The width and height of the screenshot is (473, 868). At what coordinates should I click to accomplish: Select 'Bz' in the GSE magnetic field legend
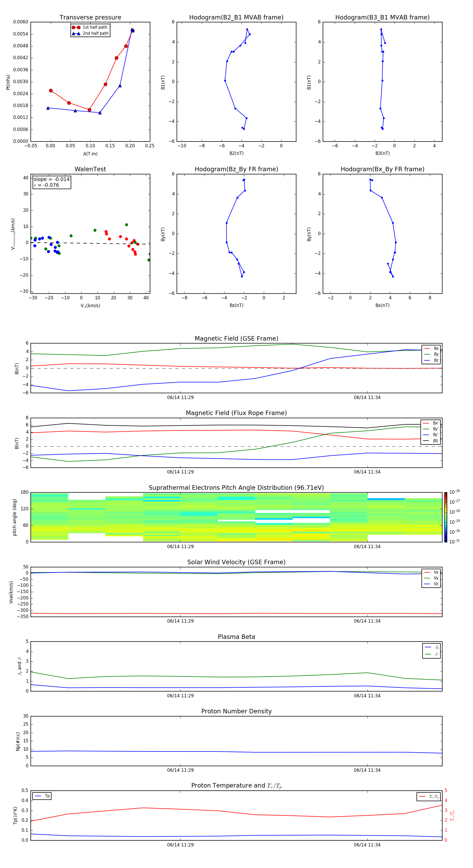(x=431, y=360)
